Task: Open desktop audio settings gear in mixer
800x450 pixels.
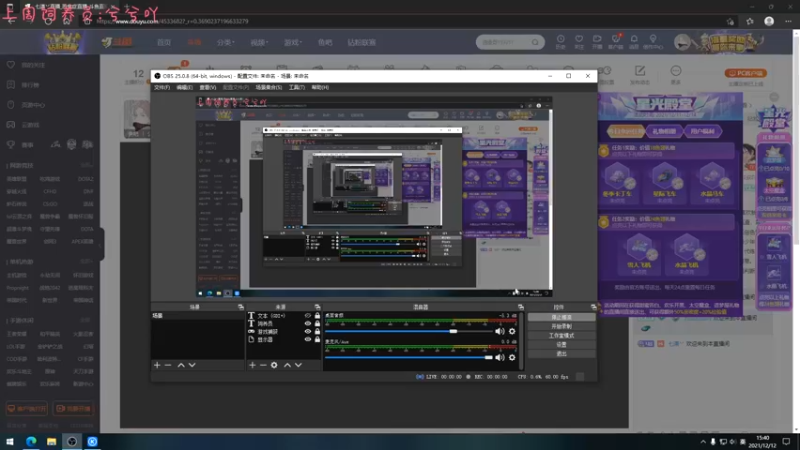Action: tap(512, 331)
